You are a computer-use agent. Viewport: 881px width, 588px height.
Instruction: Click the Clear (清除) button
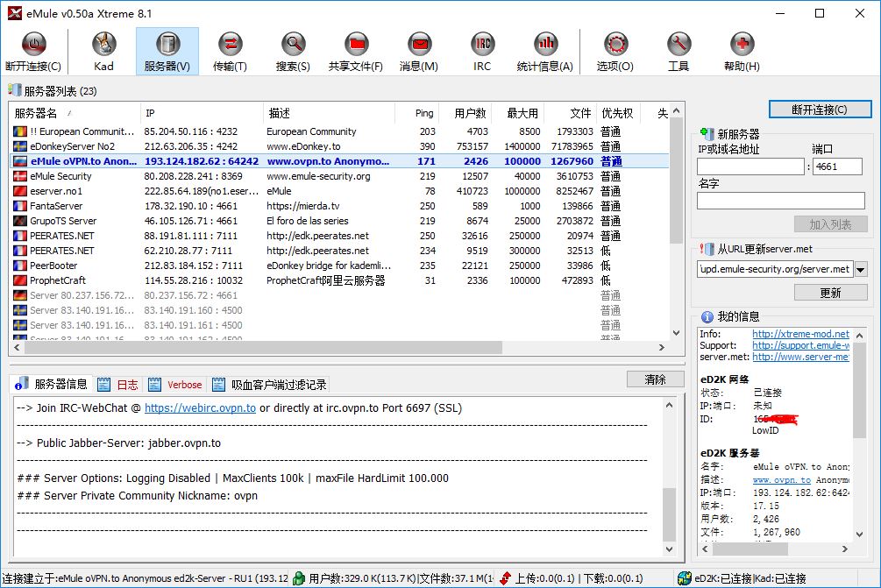655,379
